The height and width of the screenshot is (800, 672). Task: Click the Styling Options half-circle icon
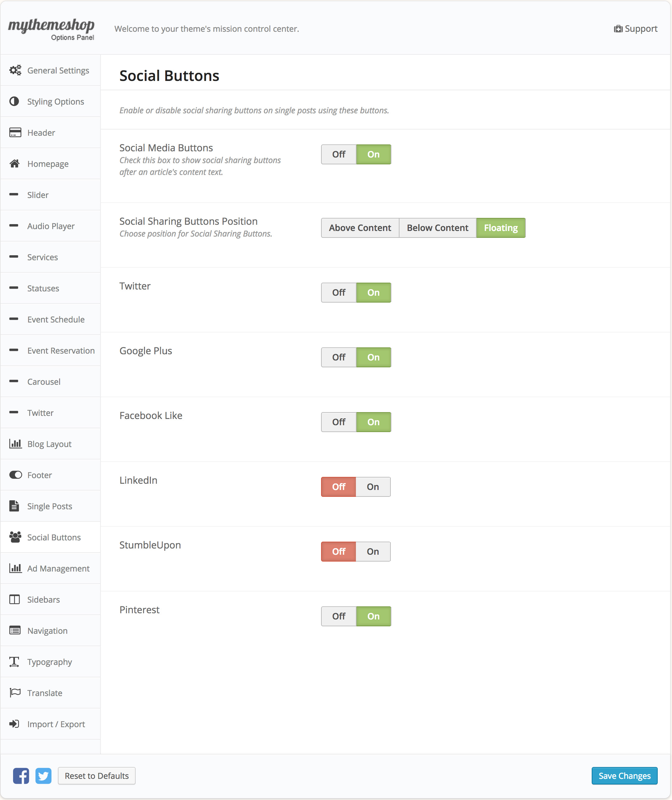point(15,101)
